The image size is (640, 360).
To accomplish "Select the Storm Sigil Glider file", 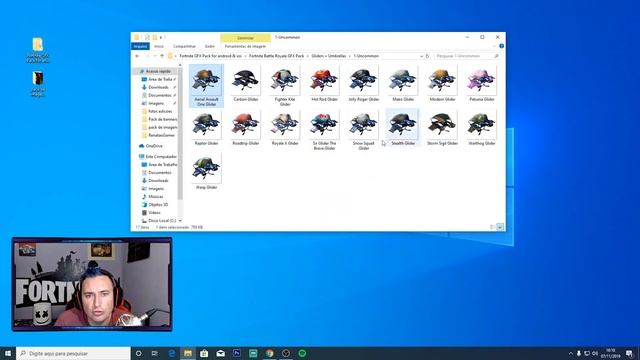I will click(442, 128).
